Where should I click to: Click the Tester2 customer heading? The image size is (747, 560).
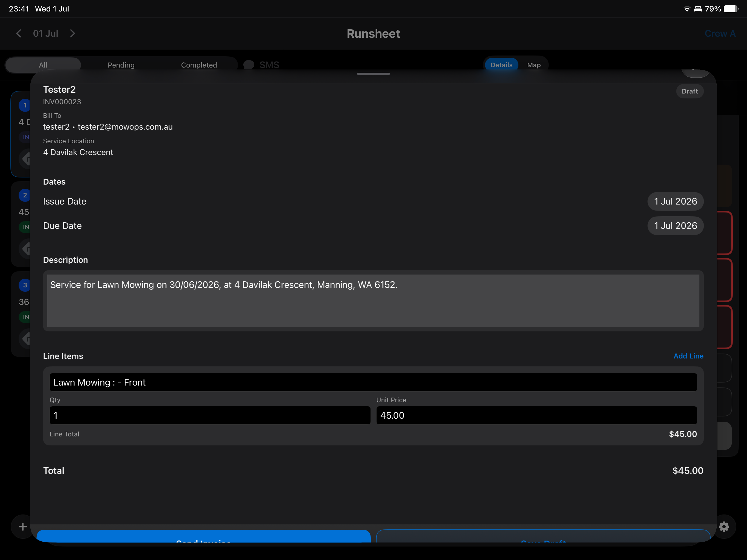pos(59,89)
